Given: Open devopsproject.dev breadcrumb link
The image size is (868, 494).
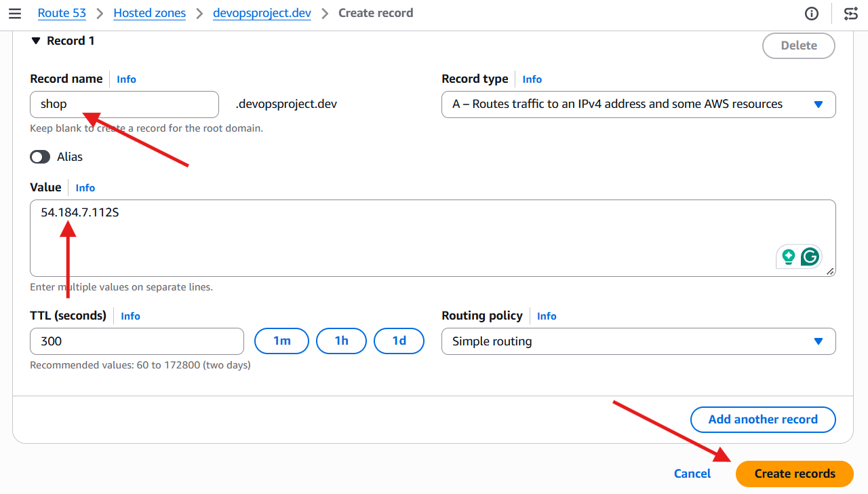Looking at the screenshot, I should 262,13.
